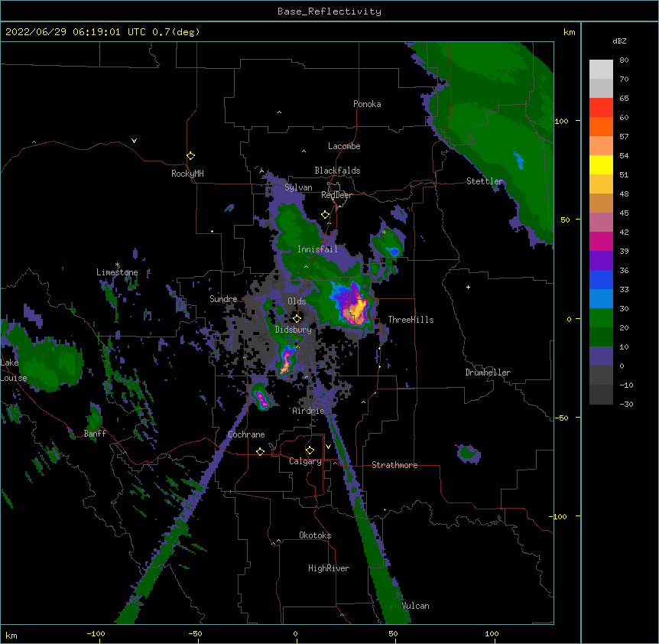659x644 pixels.
Task: Select the Banff label
Action: tap(95, 434)
